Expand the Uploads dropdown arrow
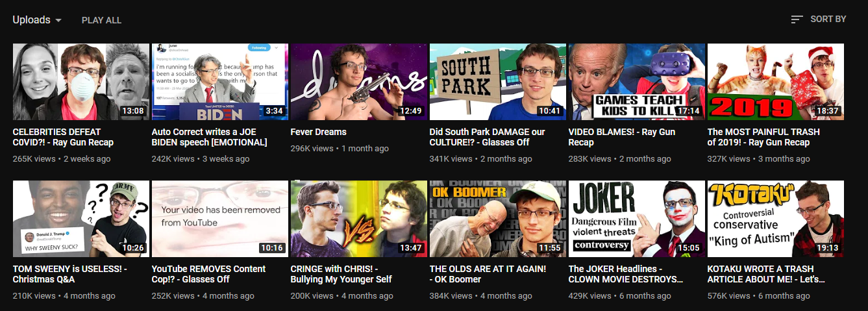868x311 pixels. [58, 20]
